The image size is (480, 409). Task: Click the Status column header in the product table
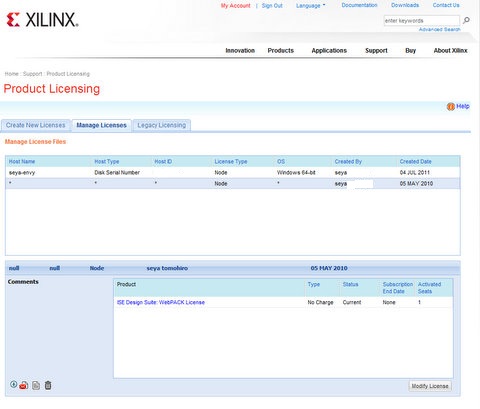click(x=350, y=284)
